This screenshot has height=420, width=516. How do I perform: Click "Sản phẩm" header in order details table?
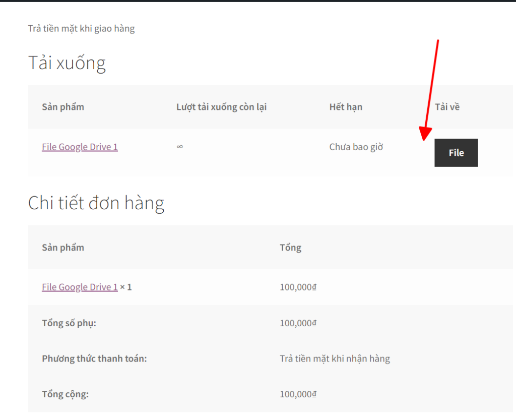[x=63, y=248]
